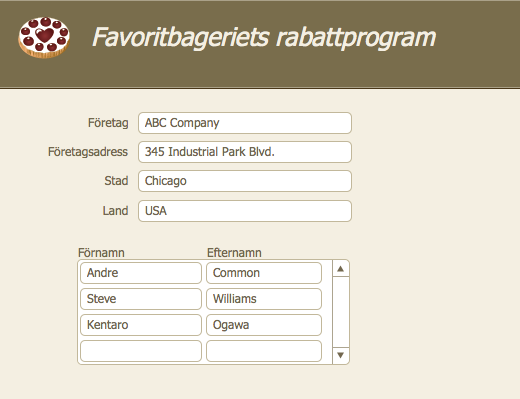
Task: Click the first name field Steve
Action: [x=141, y=299]
